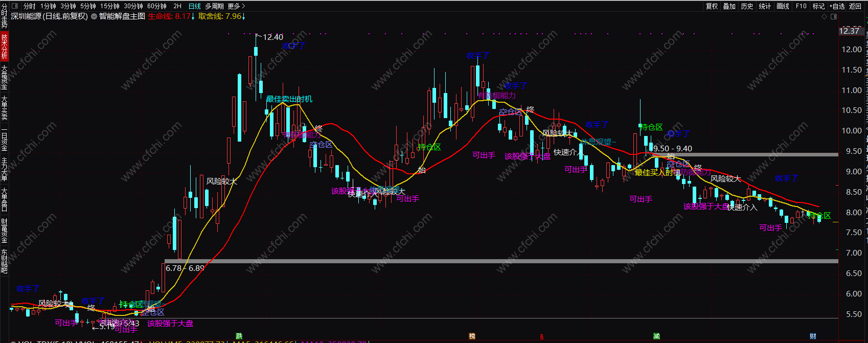This screenshot has height=343, width=868.
Task: Click the 12.40 high price label
Action: click(x=272, y=37)
